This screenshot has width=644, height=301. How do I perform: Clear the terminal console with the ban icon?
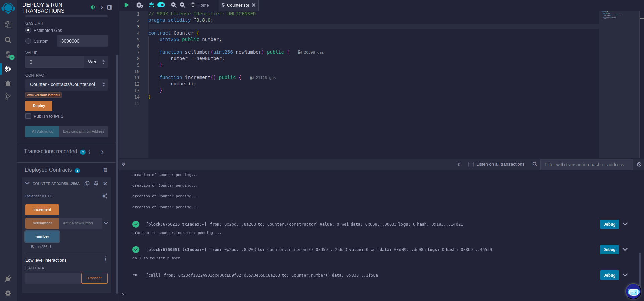click(x=639, y=164)
